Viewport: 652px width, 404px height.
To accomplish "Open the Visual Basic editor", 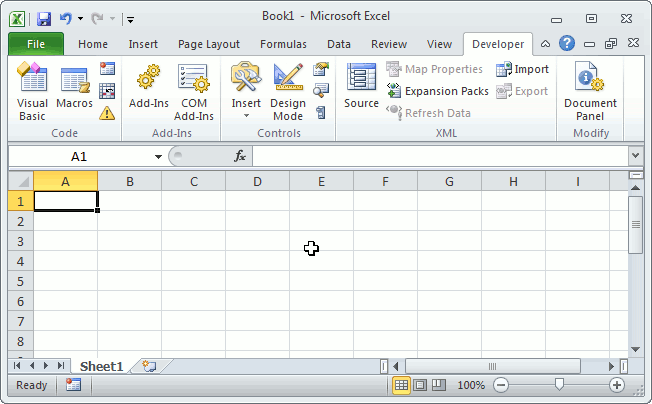I will coord(32,91).
